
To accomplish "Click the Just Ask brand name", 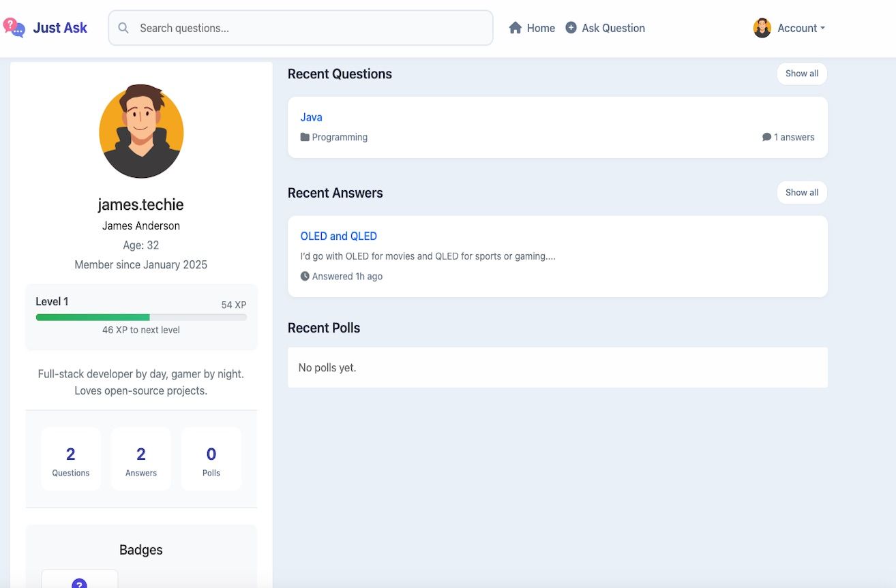I will (x=60, y=28).
